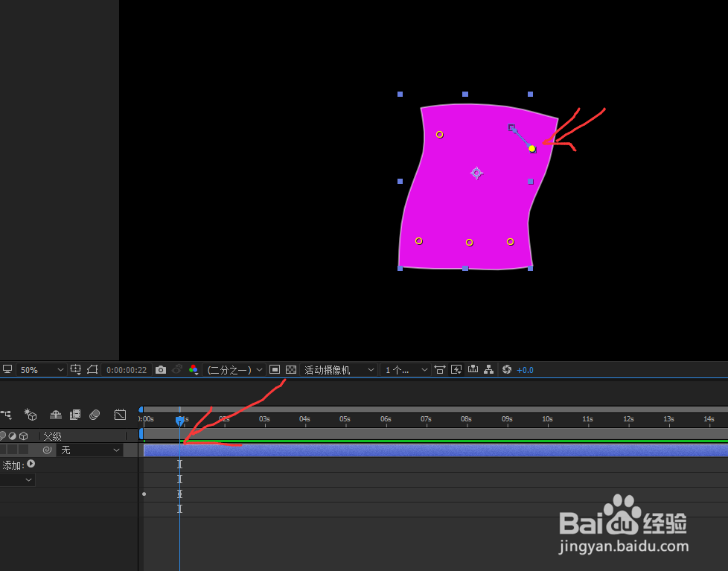728x571 pixels.
Task: Open the graph editor icon
Action: (120, 414)
